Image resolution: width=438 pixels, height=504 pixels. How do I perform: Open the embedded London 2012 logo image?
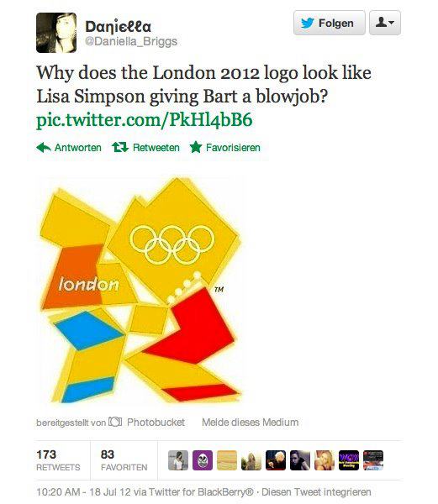(140, 291)
